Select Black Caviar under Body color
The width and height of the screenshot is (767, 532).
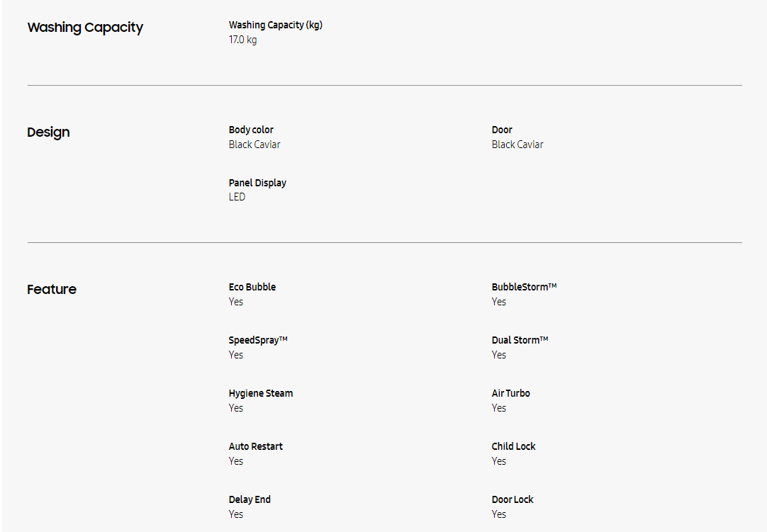(x=254, y=145)
